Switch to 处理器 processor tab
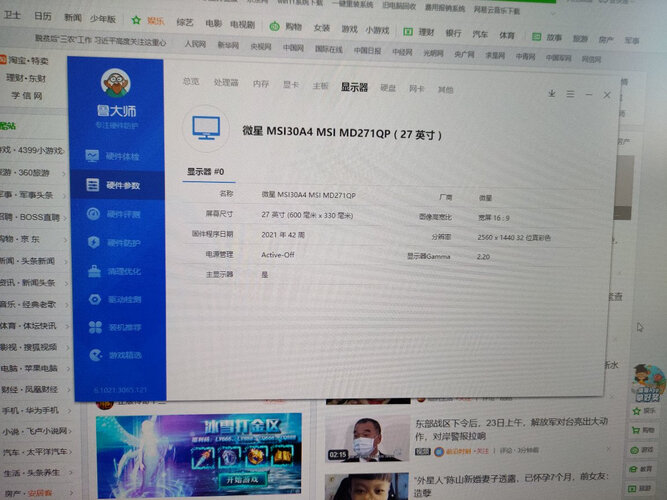Screen dimensions: 667x500 [226, 83]
